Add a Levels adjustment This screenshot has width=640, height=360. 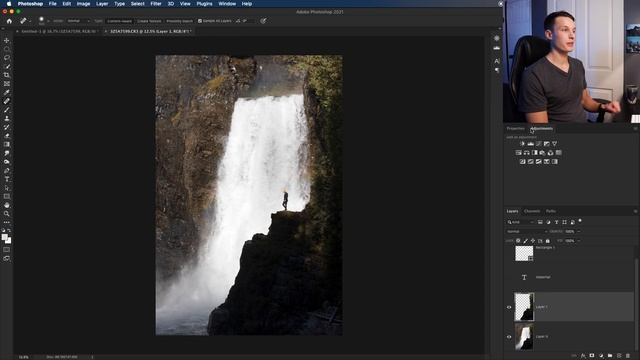tap(530, 144)
